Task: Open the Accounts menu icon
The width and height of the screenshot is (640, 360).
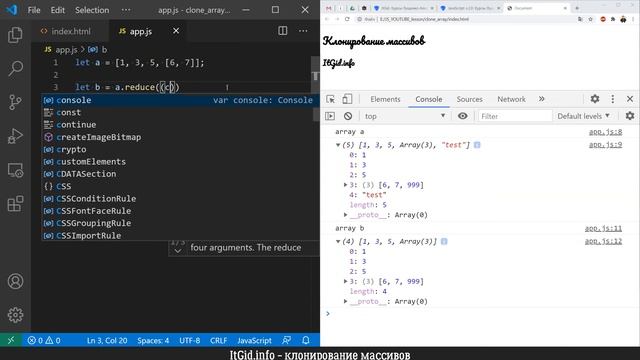Action: click(15, 281)
